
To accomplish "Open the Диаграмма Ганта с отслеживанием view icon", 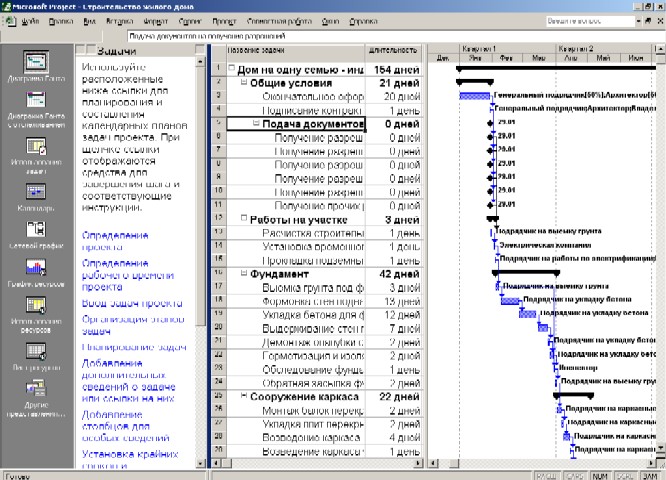I will [x=36, y=99].
